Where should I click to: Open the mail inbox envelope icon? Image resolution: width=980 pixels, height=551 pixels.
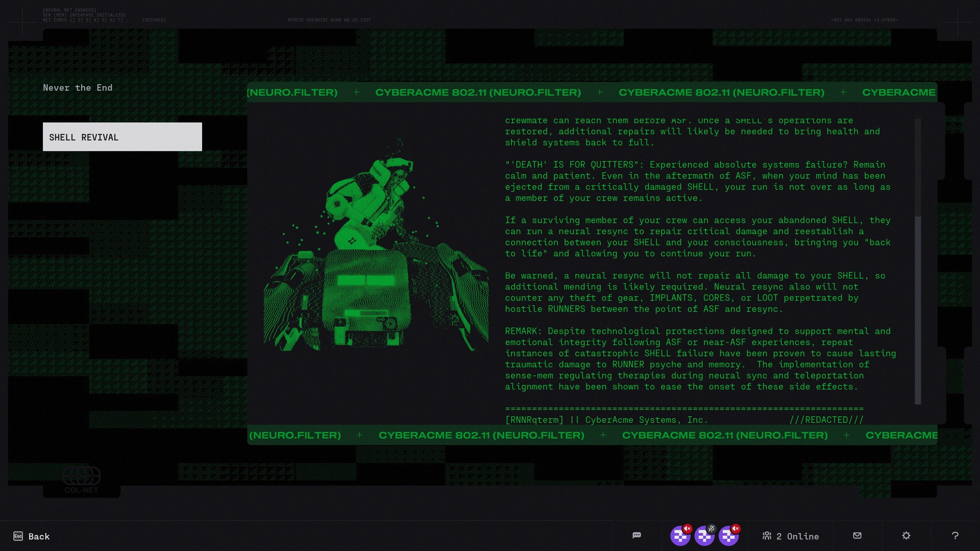857,535
